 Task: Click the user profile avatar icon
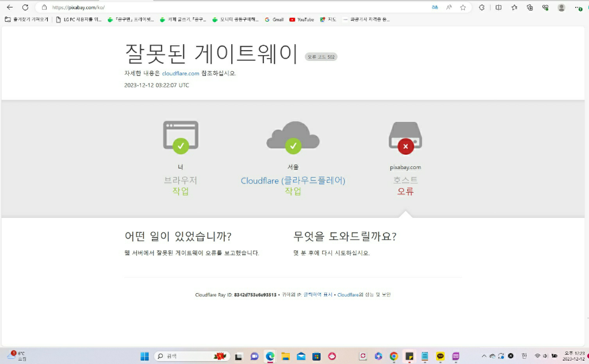click(x=561, y=7)
